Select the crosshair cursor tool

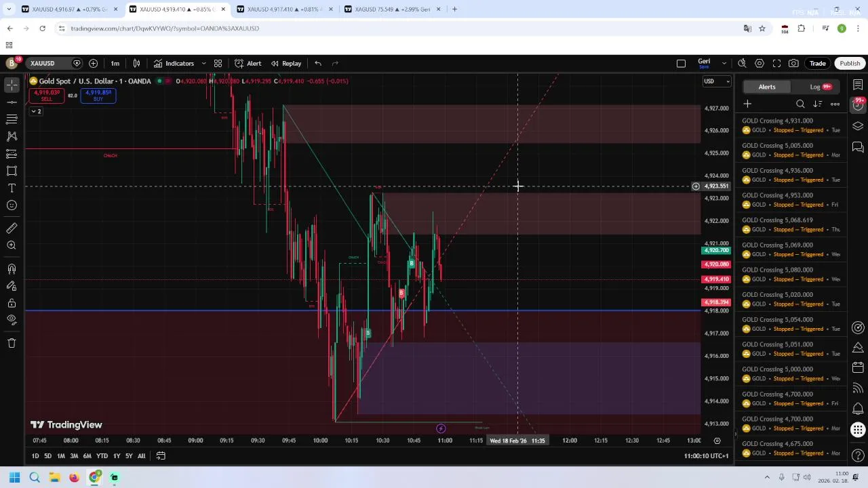click(x=12, y=85)
